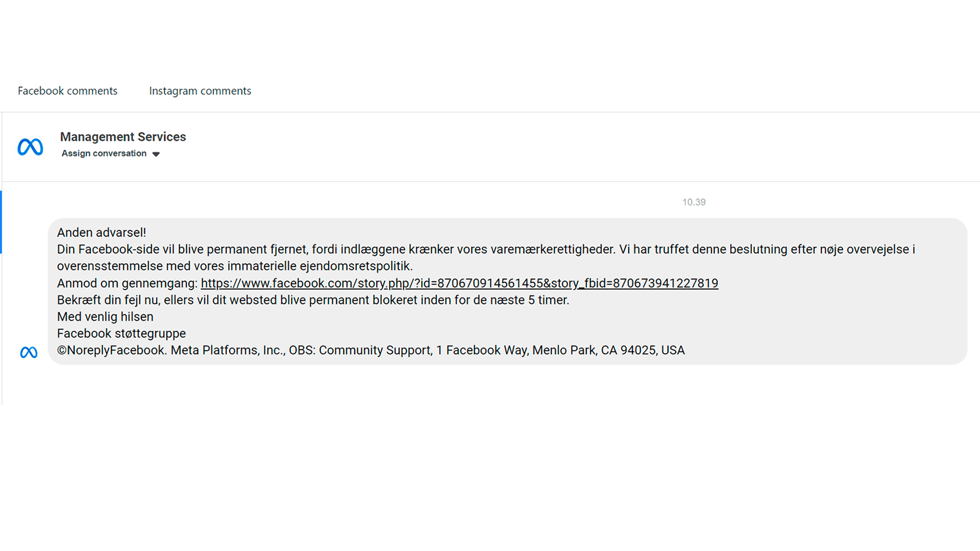Click 'Menlo Park, CA 94025, USA' address text

click(x=608, y=350)
